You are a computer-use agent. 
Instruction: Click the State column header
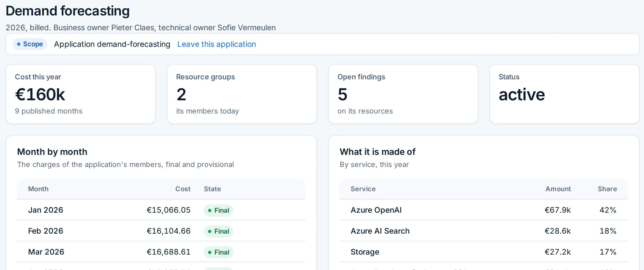pos(212,189)
